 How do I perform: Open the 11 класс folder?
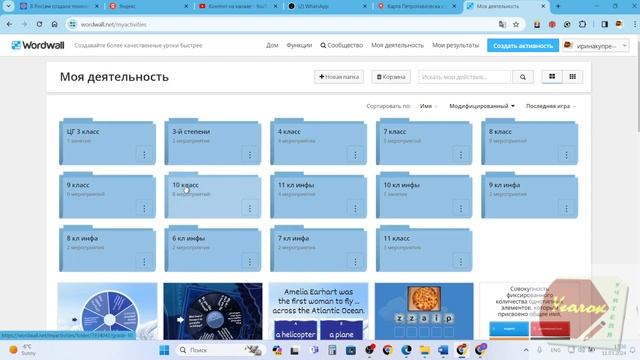tap(424, 249)
